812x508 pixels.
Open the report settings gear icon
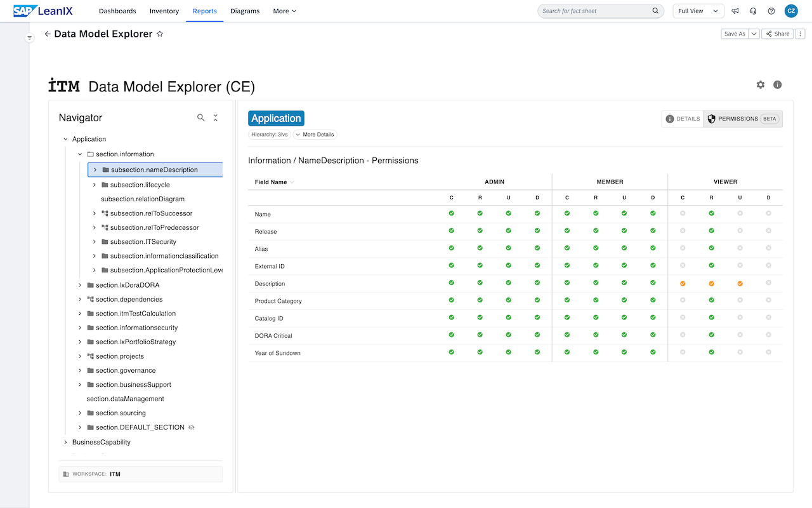click(761, 84)
